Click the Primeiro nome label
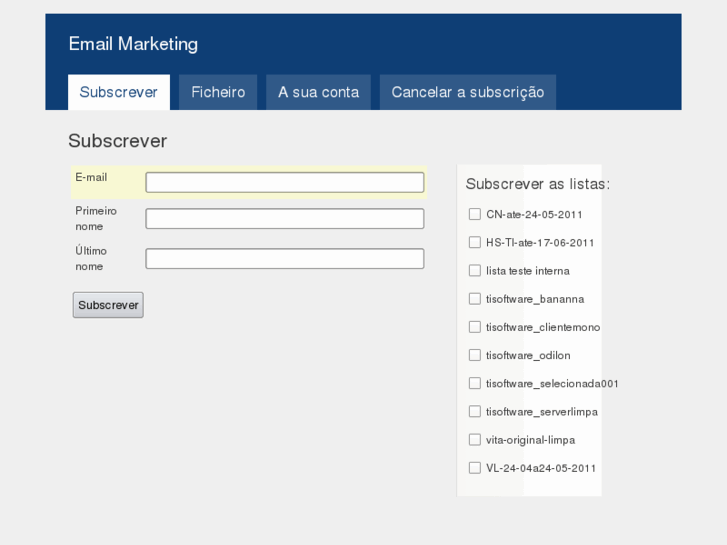The image size is (727, 545). click(96, 218)
